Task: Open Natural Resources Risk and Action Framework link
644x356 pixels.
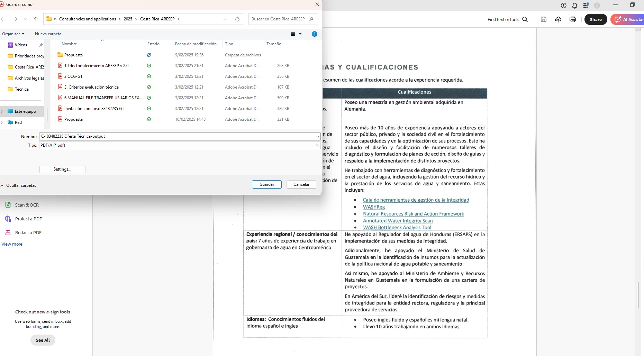Action: point(414,214)
